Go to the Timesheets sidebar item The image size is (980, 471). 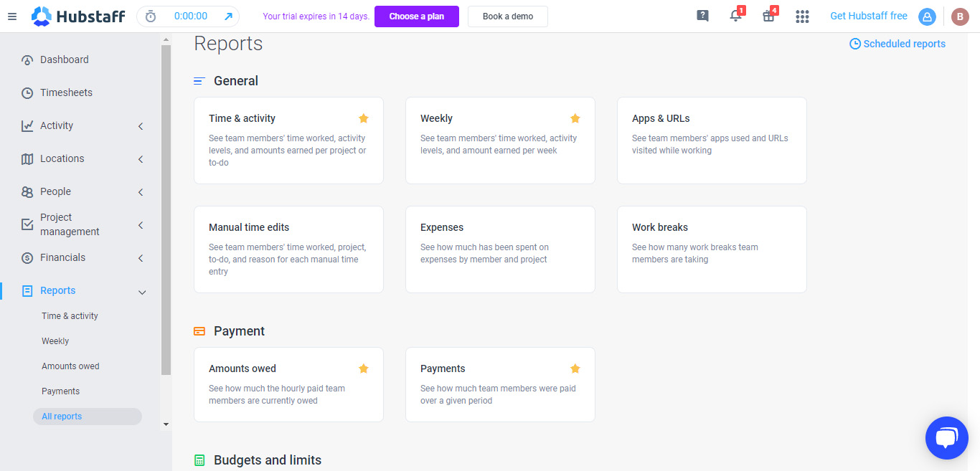coord(67,92)
